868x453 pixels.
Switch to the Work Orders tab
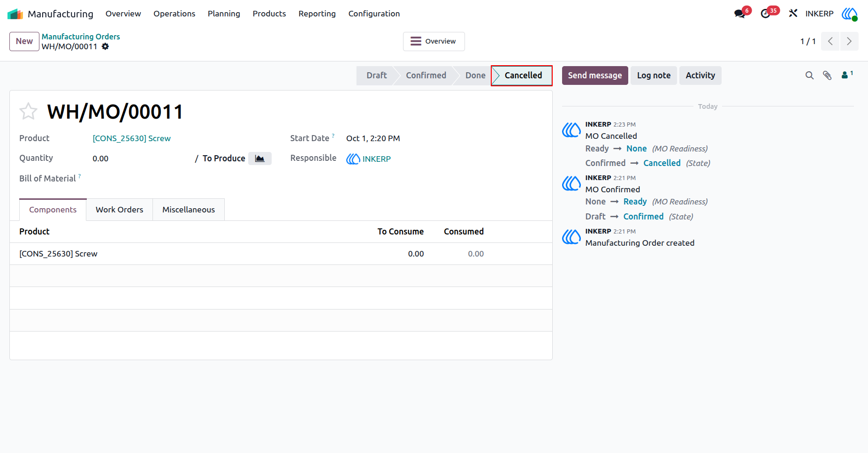coord(120,210)
